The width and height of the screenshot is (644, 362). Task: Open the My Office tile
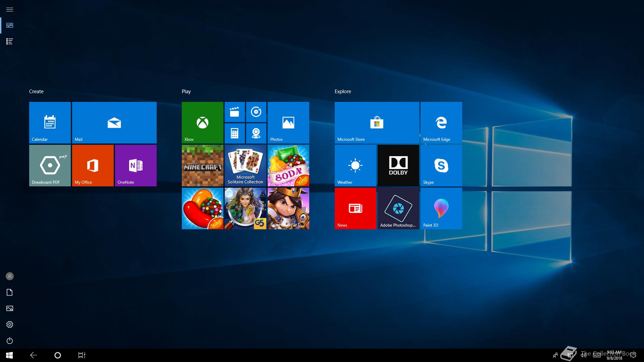[x=93, y=166]
